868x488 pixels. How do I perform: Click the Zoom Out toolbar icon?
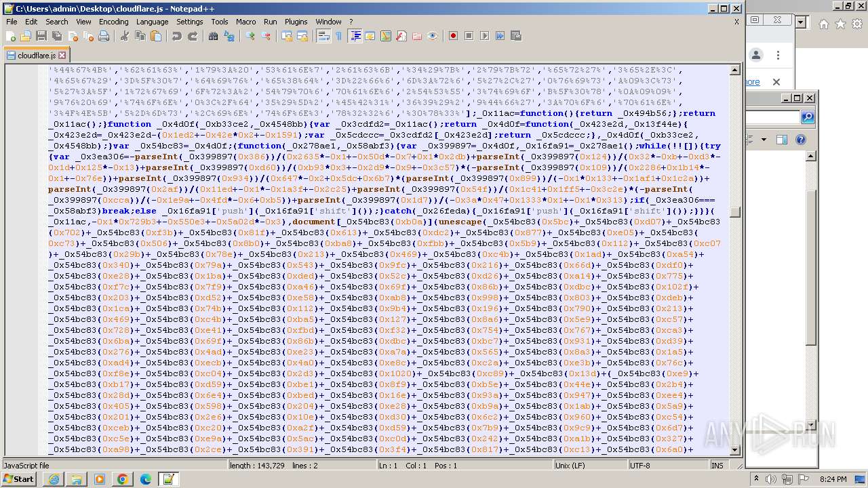266,36
